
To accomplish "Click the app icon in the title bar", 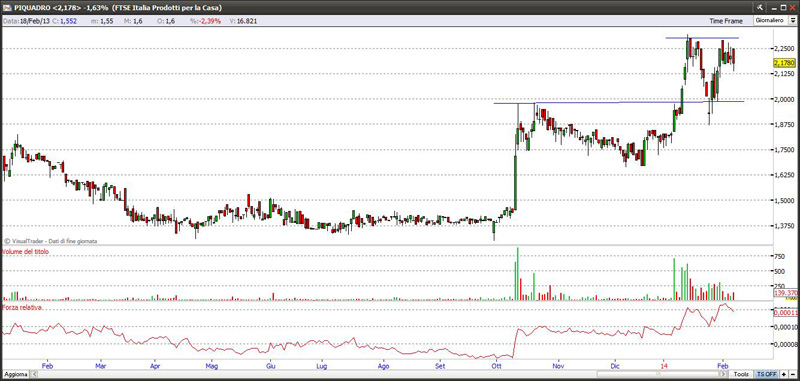I will (6, 8).
